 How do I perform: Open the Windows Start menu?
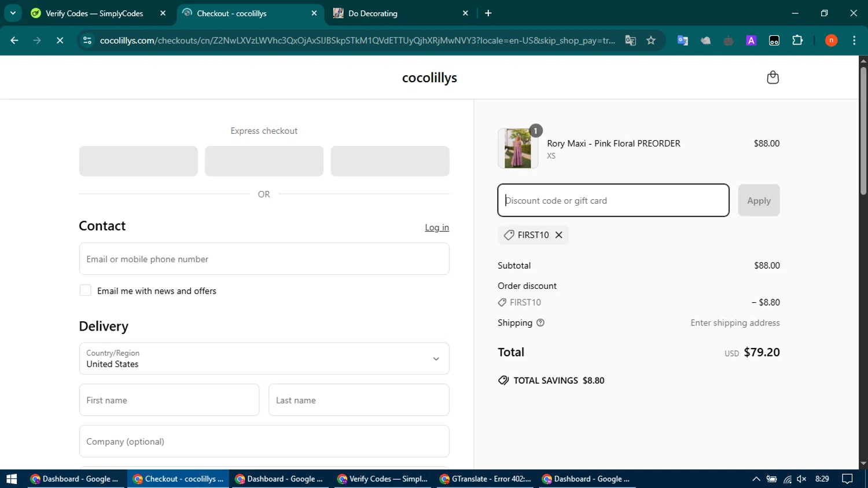pyautogui.click(x=12, y=479)
